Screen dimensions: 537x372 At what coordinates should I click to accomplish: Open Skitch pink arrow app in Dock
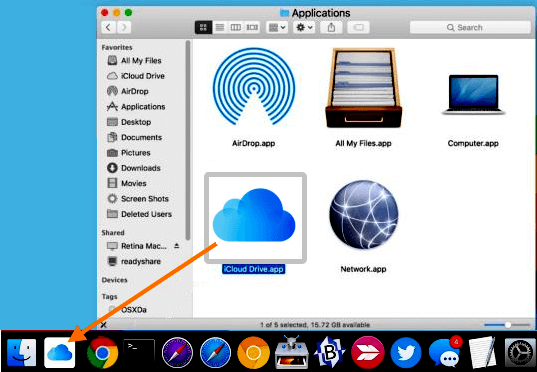pyautogui.click(x=367, y=352)
